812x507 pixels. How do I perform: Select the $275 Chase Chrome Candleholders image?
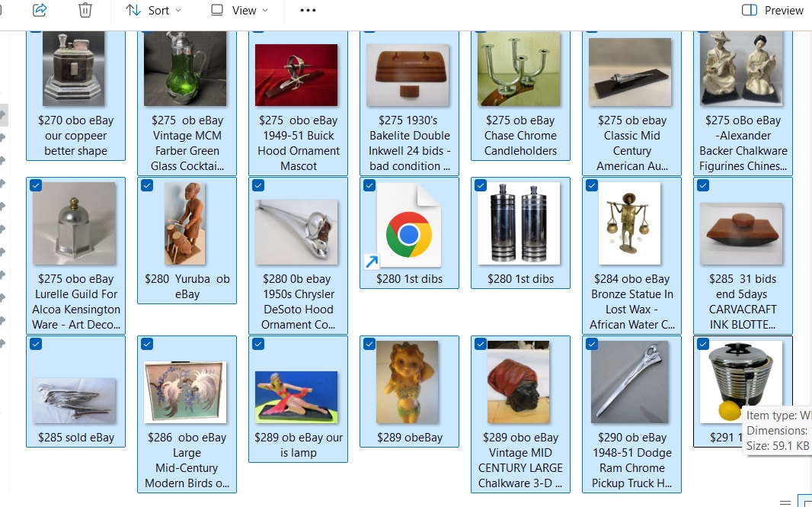click(519, 69)
